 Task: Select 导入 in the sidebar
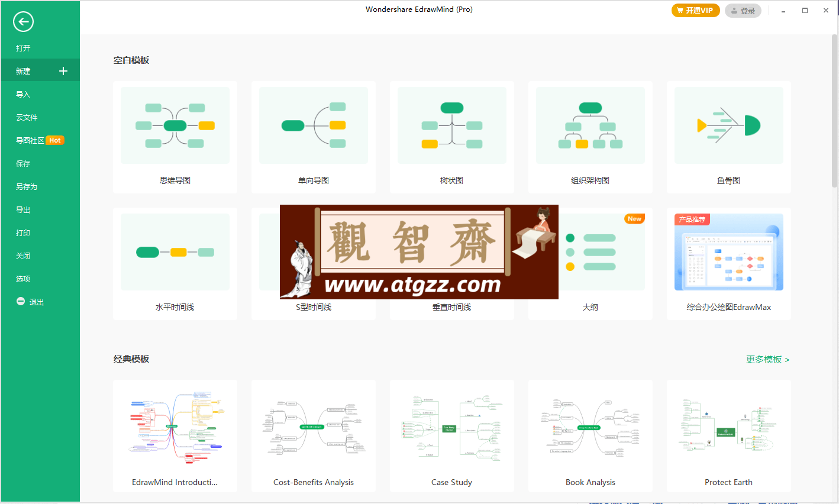pyautogui.click(x=23, y=94)
